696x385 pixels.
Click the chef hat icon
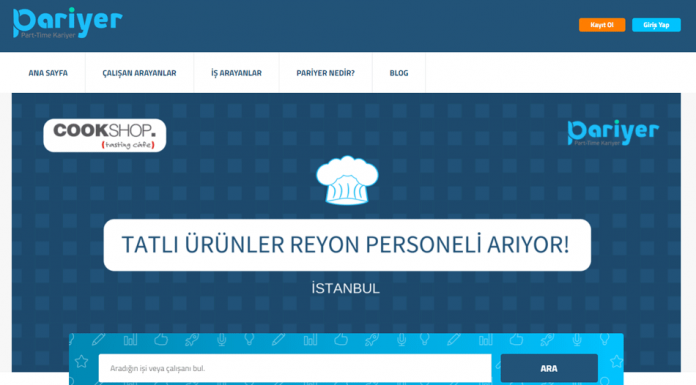click(x=347, y=180)
